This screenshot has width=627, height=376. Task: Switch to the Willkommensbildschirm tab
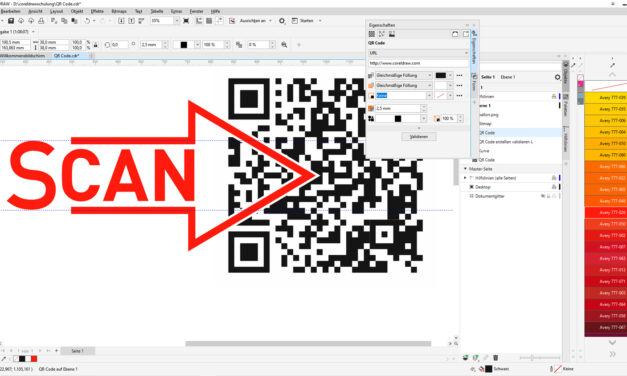23,56
